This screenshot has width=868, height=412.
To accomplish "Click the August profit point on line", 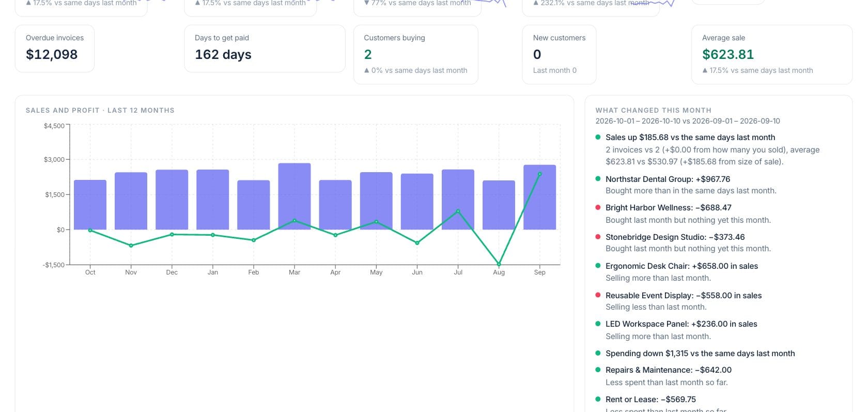I will click(499, 264).
